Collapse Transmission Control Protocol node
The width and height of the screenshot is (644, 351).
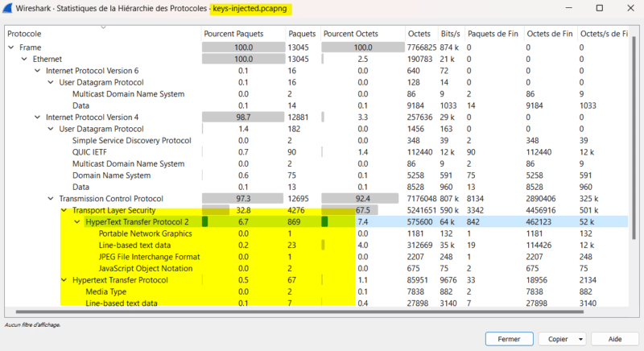[x=51, y=199]
